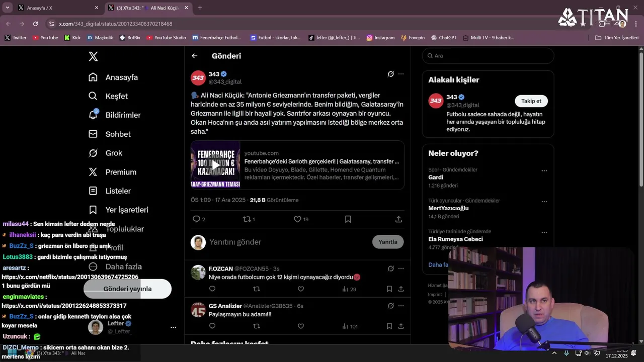Repost GS Analizler's comment
Screen dimensions: 644x362
(x=257, y=326)
